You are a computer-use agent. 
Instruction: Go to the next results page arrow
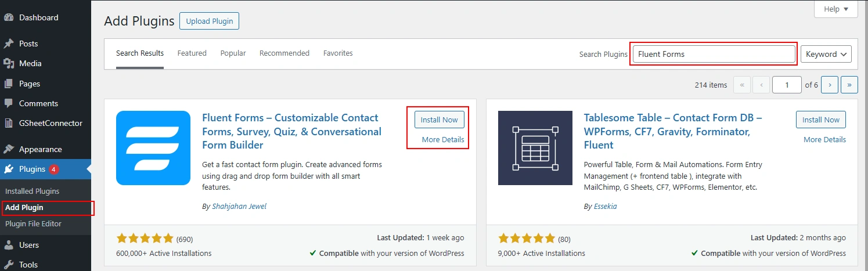click(x=830, y=85)
